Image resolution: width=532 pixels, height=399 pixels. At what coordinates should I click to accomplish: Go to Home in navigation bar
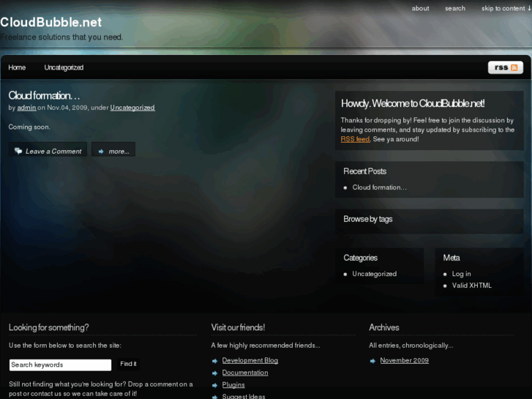[17, 67]
